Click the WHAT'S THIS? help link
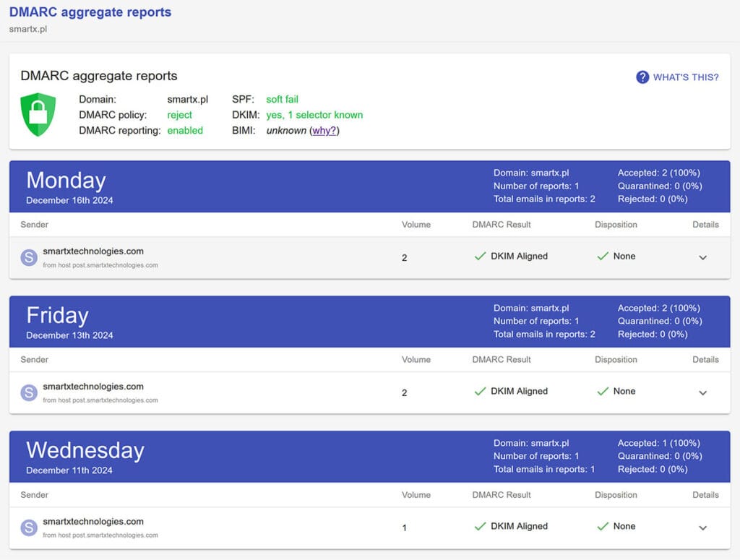740x560 pixels. pos(685,77)
